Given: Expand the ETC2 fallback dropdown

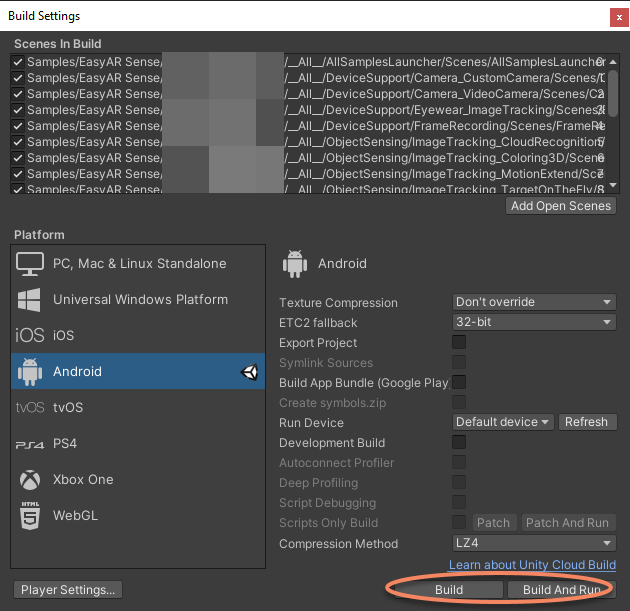Looking at the screenshot, I should tap(534, 323).
